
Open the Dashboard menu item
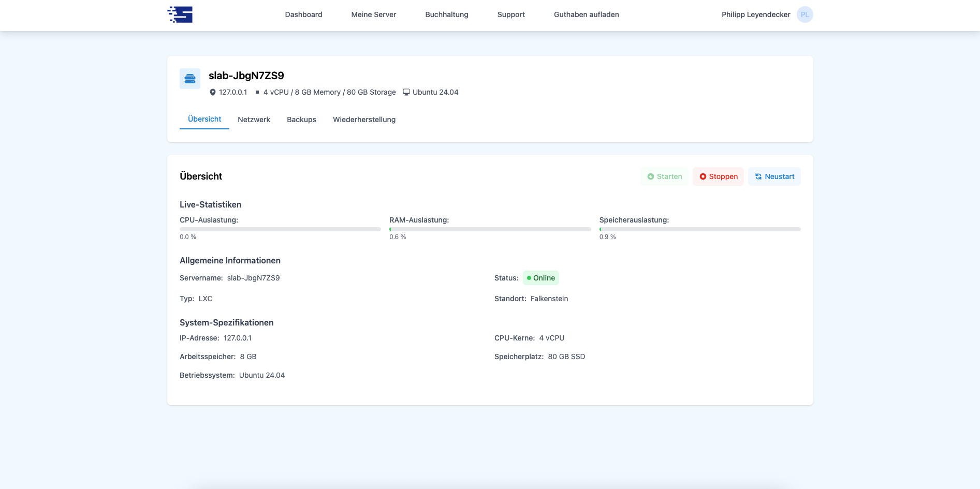click(x=303, y=14)
